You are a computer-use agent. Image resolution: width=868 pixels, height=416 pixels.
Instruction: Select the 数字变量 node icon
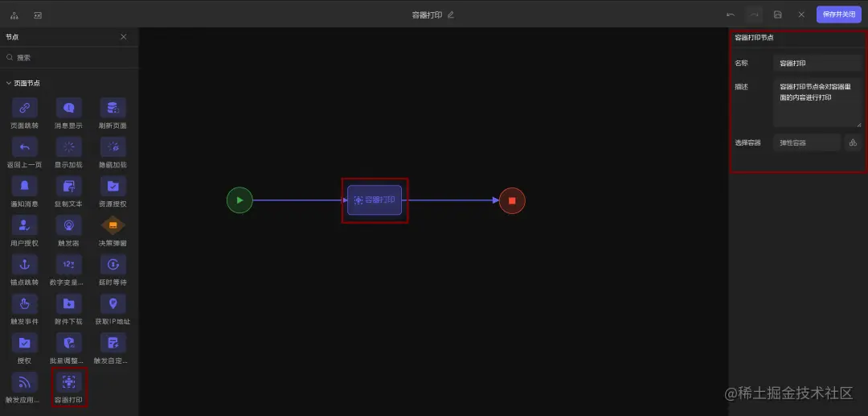click(x=68, y=265)
